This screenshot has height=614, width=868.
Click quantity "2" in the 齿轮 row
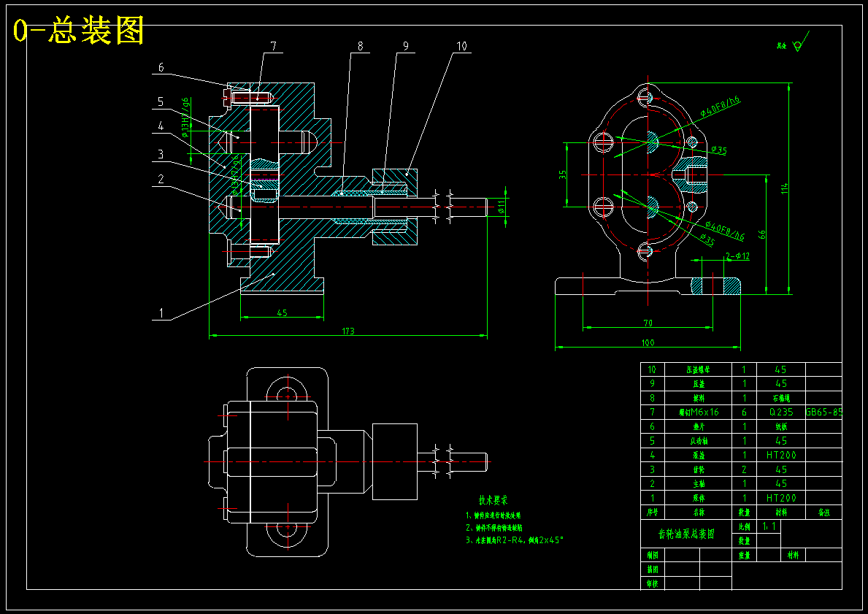click(x=744, y=469)
